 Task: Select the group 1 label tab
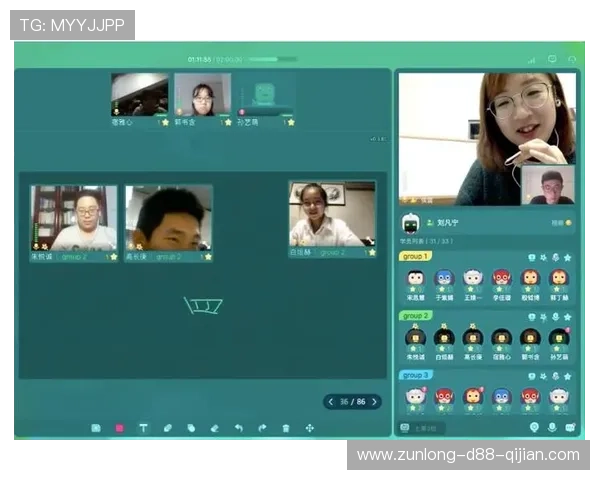pos(414,257)
